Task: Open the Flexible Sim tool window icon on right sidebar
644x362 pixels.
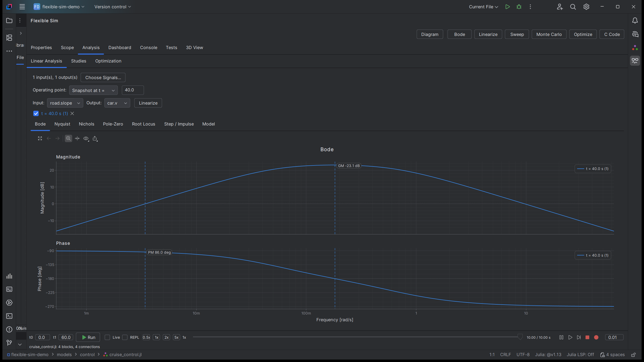Action: coord(635,61)
